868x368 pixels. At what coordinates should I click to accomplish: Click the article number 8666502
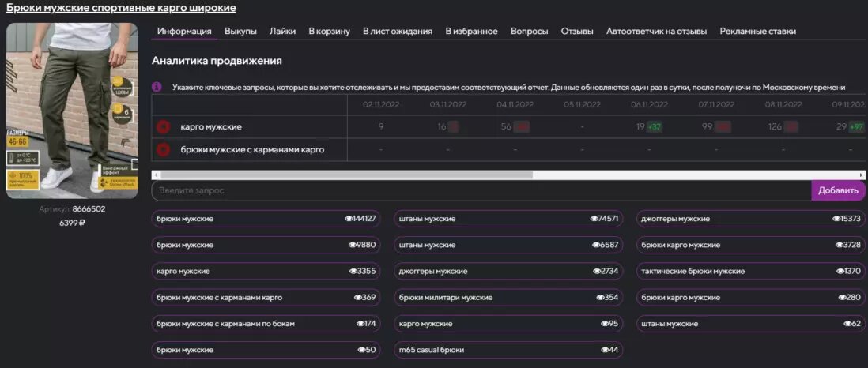[89, 209]
